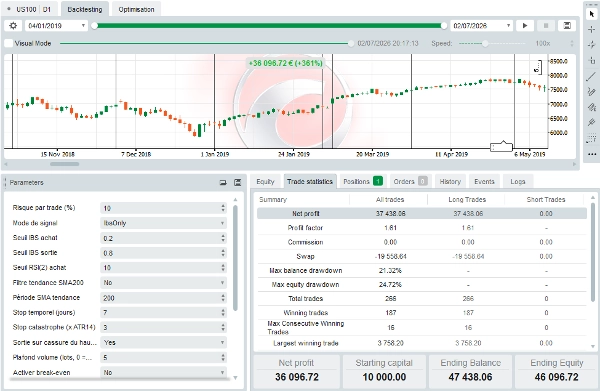
Task: Adjust speed 100x stepper arrows
Action: 572,43
